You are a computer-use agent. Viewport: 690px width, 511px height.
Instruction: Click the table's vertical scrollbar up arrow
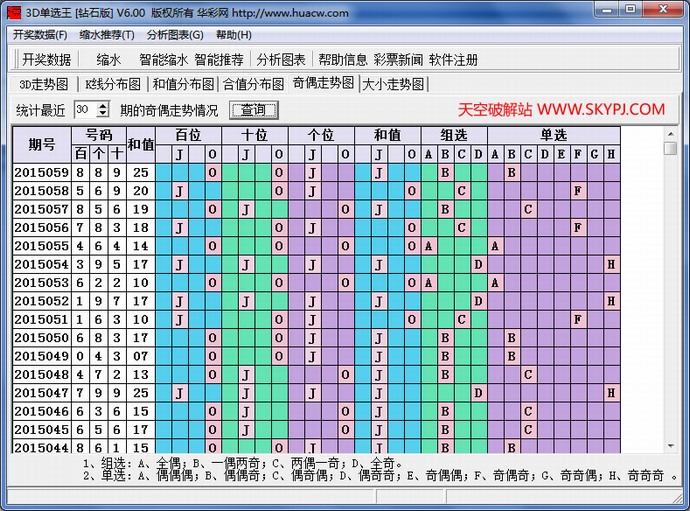[x=670, y=148]
